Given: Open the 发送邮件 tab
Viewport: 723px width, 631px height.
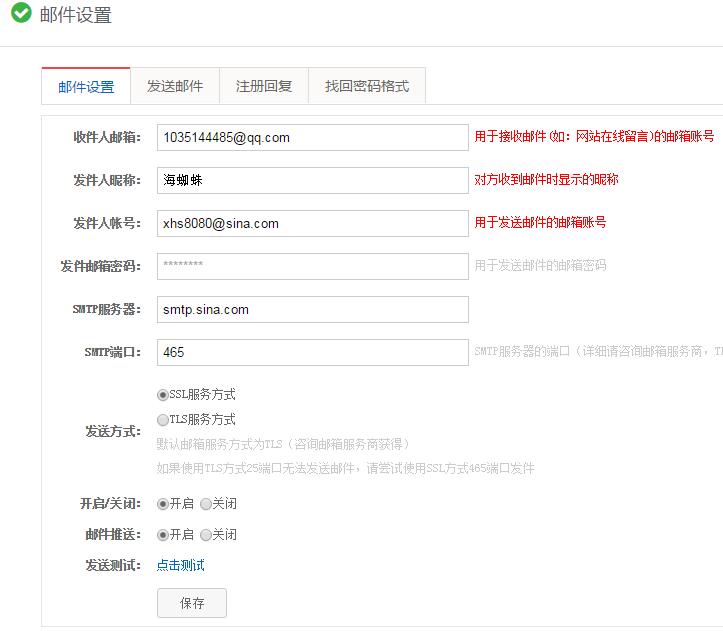Looking at the screenshot, I should click(175, 87).
